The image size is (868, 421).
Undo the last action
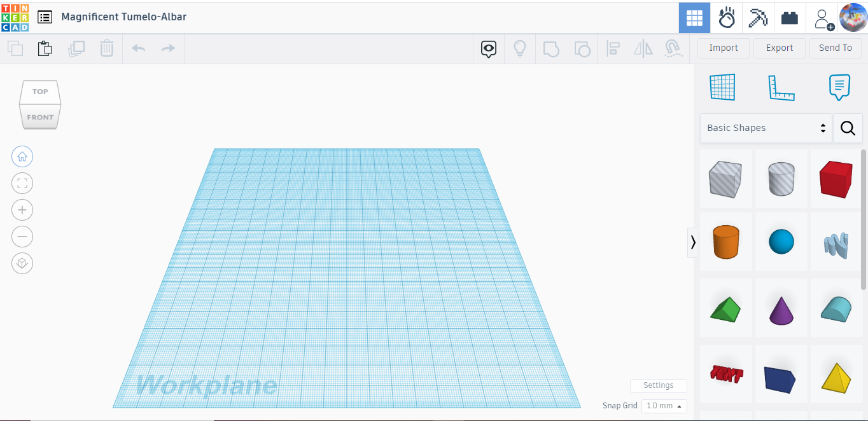[x=138, y=48]
